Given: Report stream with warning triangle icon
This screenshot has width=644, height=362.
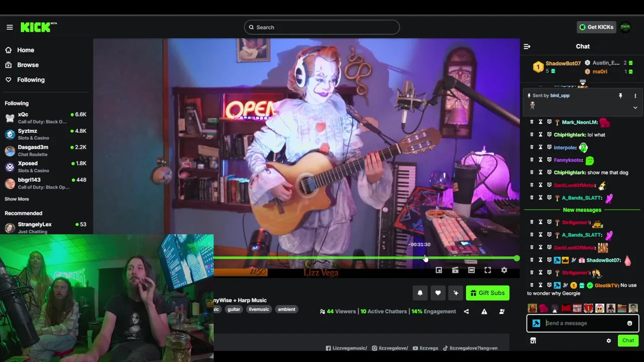Looking at the screenshot, I should coord(484,312).
